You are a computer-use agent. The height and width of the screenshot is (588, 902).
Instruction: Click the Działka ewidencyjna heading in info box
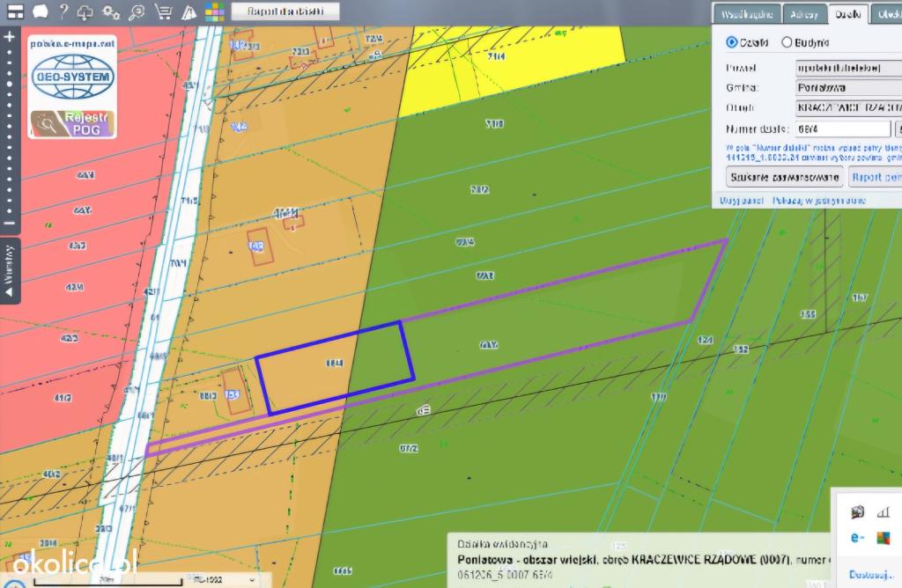[502, 544]
